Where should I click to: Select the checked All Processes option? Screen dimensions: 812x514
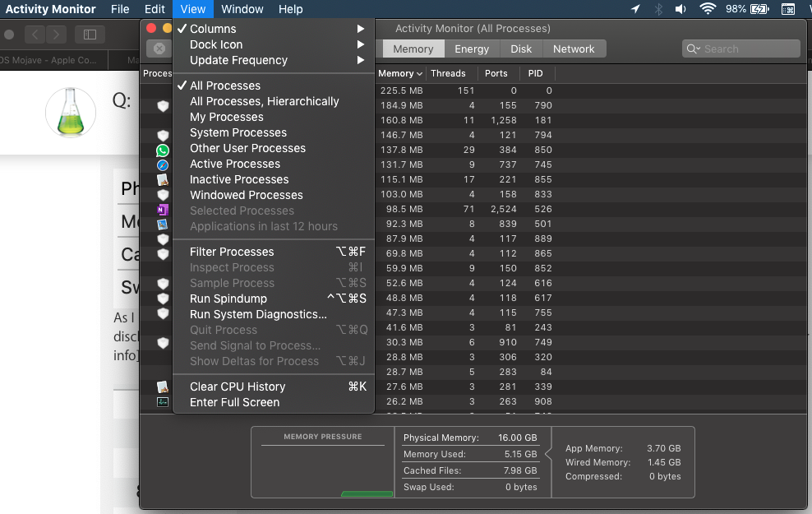click(x=225, y=86)
